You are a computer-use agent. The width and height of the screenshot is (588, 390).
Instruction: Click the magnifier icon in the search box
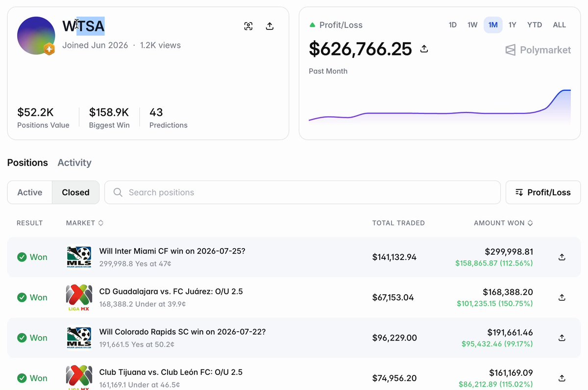(118, 192)
